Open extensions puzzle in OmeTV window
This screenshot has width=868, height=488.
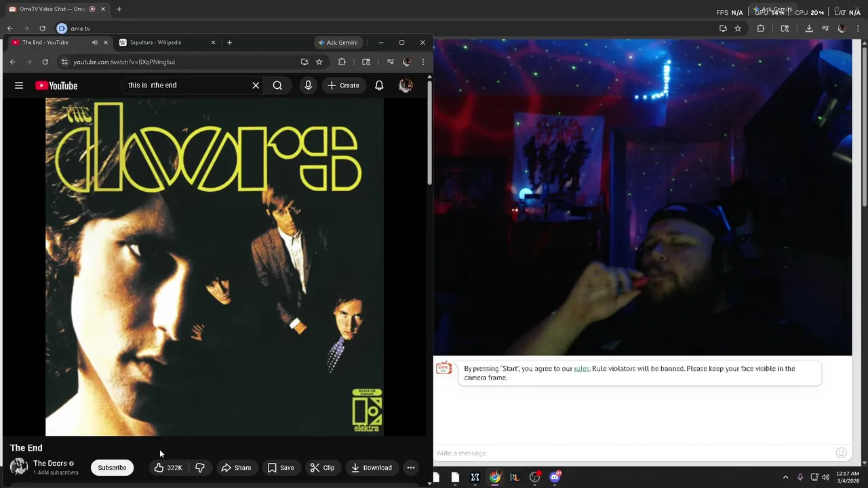pyautogui.click(x=760, y=28)
